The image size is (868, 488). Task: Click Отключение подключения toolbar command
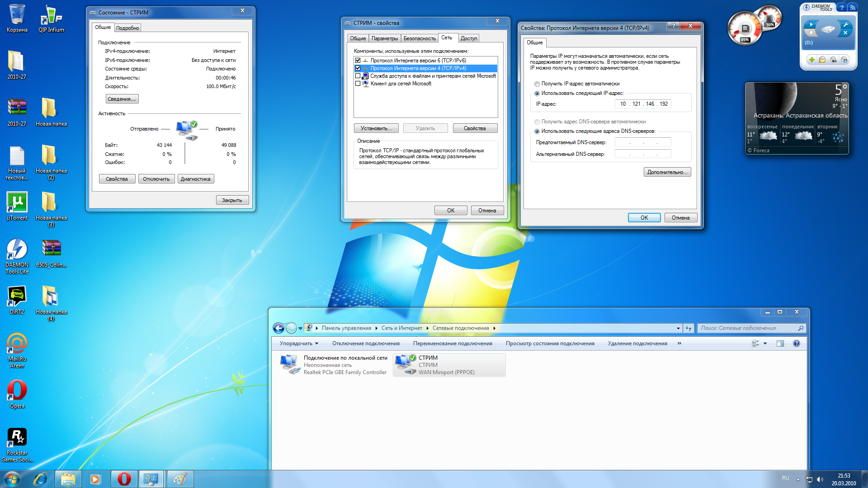[x=366, y=343]
